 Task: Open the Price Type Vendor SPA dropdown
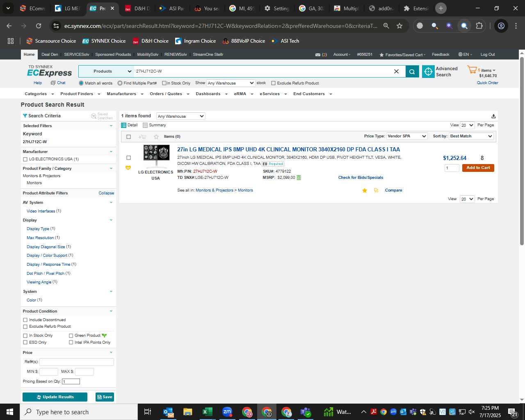coord(407,136)
